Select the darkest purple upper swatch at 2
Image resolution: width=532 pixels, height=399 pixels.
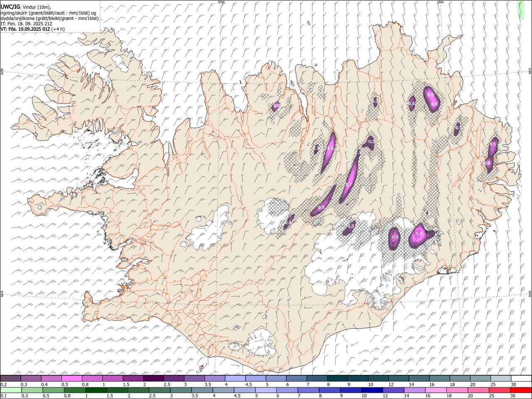153,378
